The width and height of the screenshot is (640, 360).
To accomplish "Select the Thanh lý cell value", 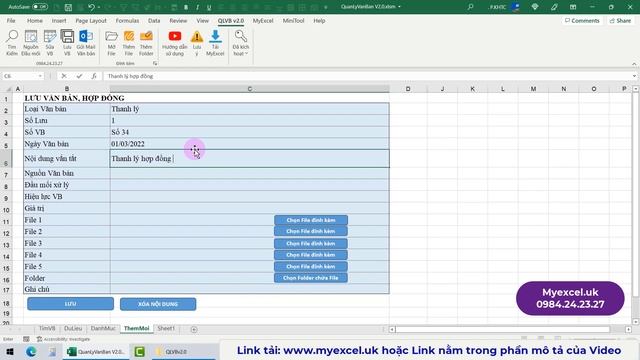I will (249, 109).
